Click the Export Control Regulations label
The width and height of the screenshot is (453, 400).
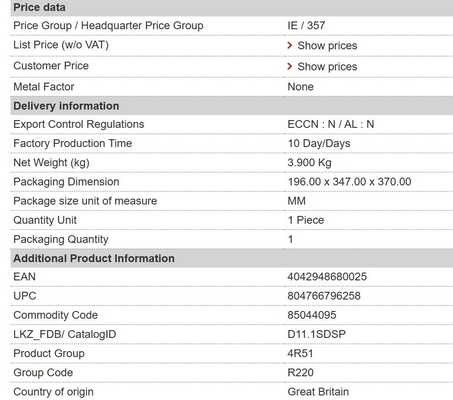click(79, 124)
